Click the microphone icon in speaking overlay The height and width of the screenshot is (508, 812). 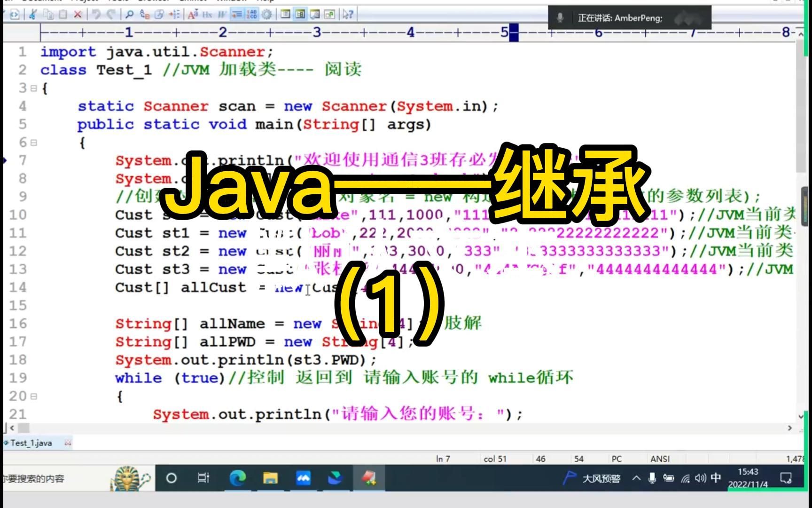pos(560,18)
